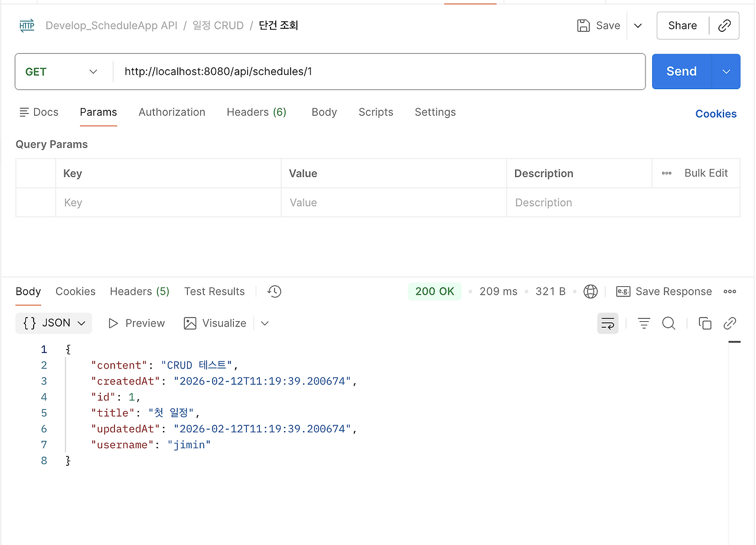The width and height of the screenshot is (756, 545).
Task: Click the 209 ms response time
Action: [x=498, y=291]
